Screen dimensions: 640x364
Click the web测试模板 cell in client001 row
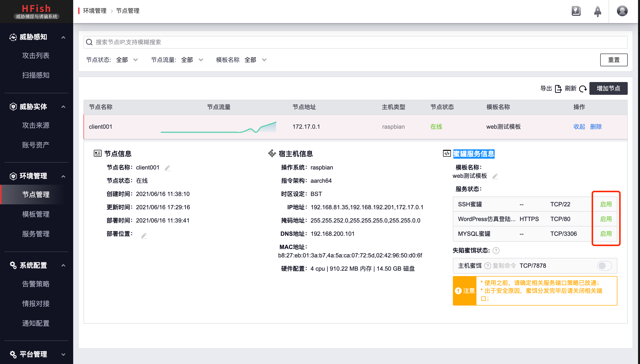point(503,126)
